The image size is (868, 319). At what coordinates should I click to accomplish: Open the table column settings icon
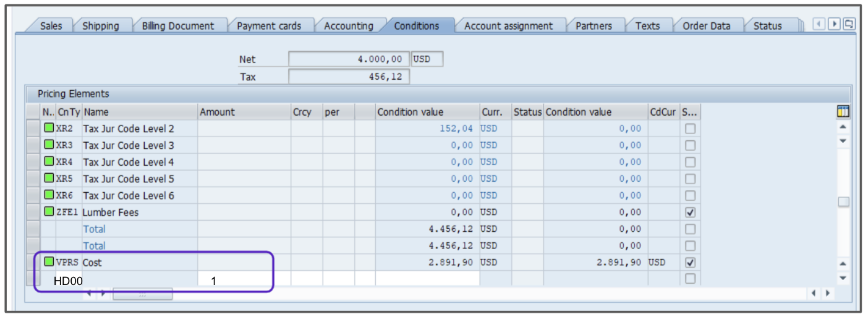click(843, 112)
